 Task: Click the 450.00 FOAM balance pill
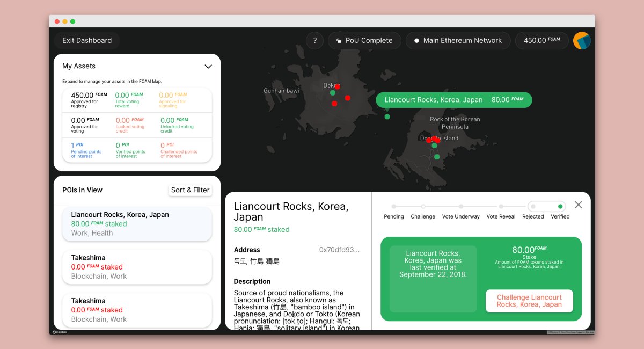click(x=541, y=40)
